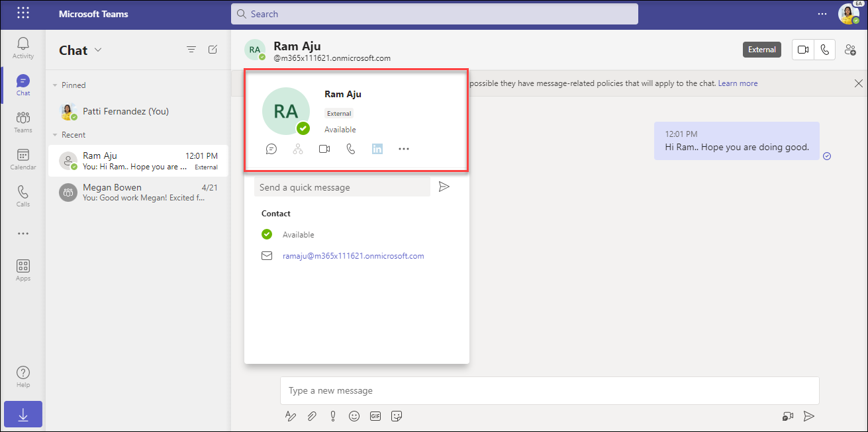The height and width of the screenshot is (432, 868).
Task: Collapse the Pinned chats section
Action: pyautogui.click(x=56, y=85)
